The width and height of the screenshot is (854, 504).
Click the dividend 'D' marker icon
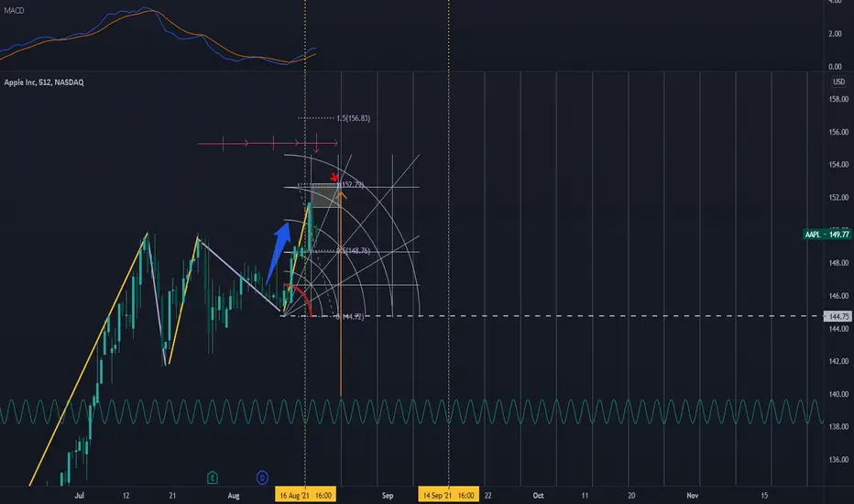coord(262,477)
